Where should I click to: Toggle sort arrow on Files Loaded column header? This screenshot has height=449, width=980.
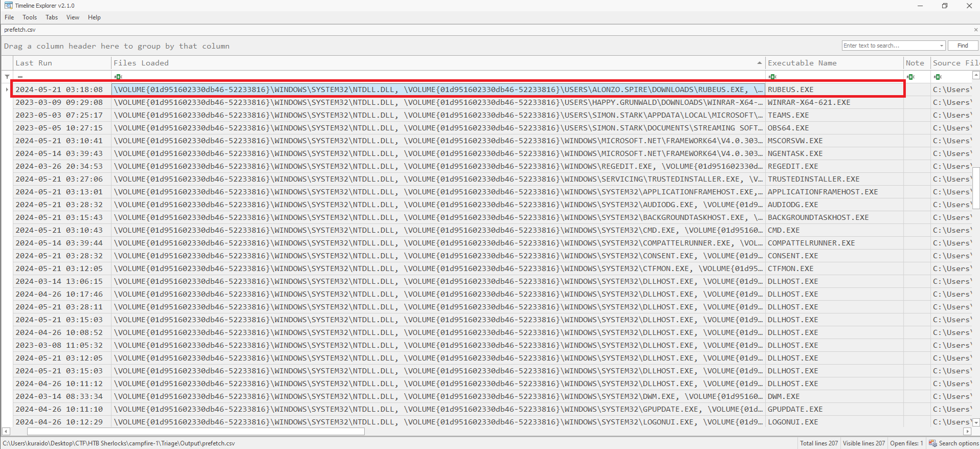point(759,63)
